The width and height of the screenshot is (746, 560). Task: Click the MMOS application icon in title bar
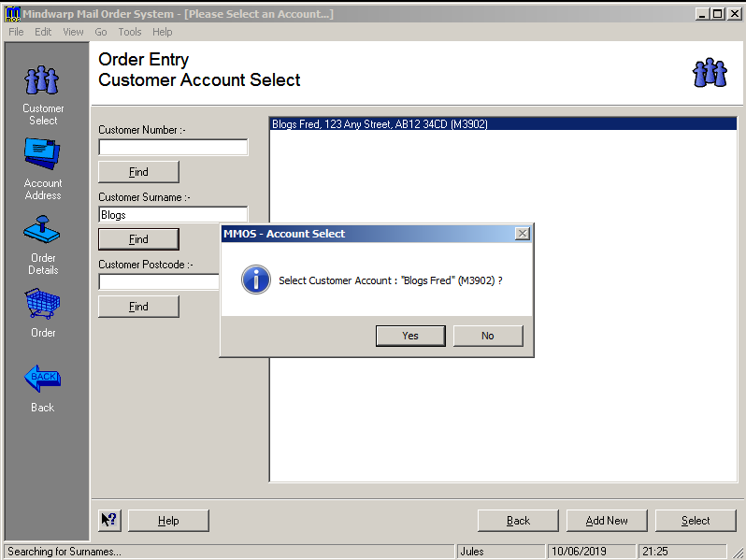[x=13, y=14]
